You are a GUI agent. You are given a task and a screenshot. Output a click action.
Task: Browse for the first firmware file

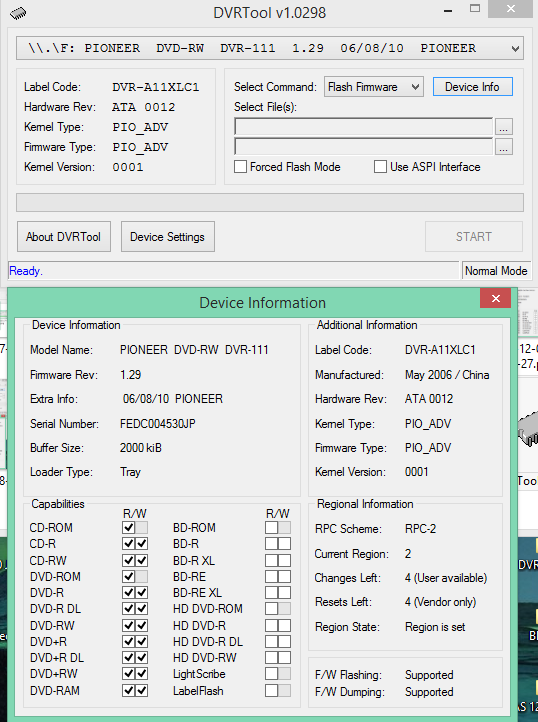click(503, 127)
